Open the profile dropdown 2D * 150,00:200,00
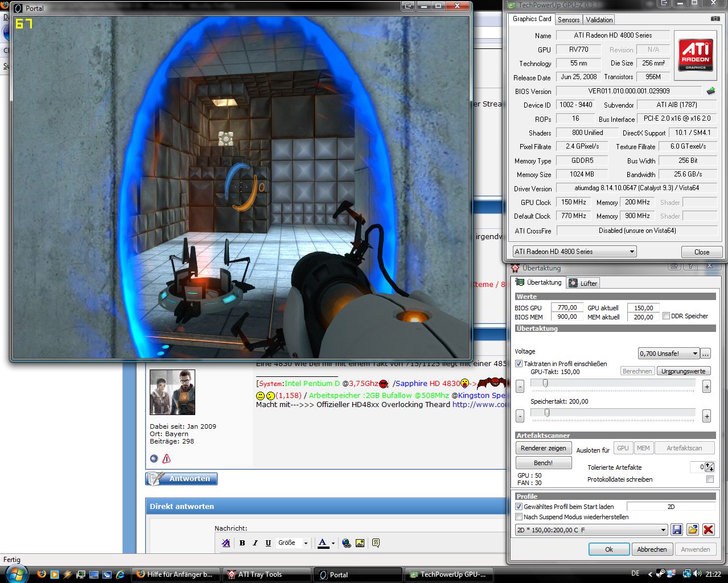This screenshot has height=583, width=728. (591, 530)
